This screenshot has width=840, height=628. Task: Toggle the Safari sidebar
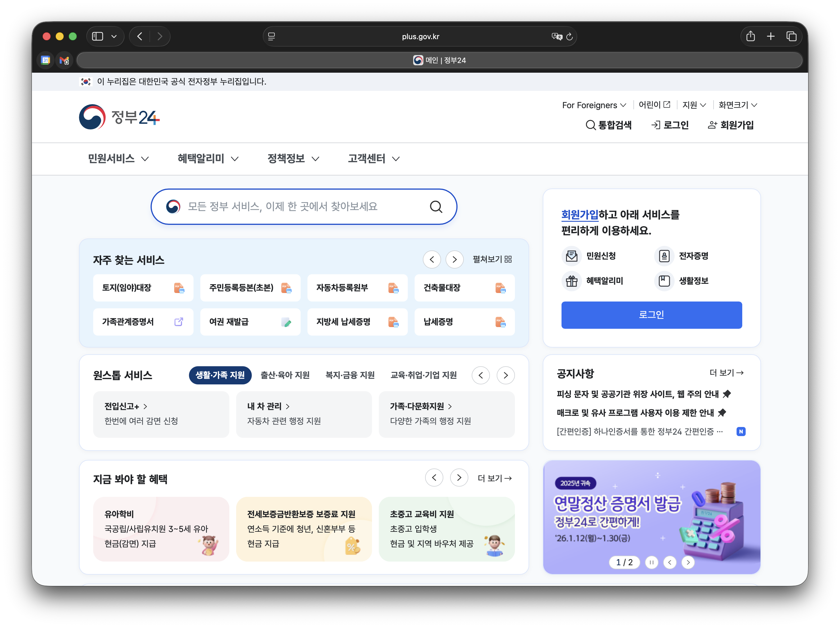(x=97, y=36)
